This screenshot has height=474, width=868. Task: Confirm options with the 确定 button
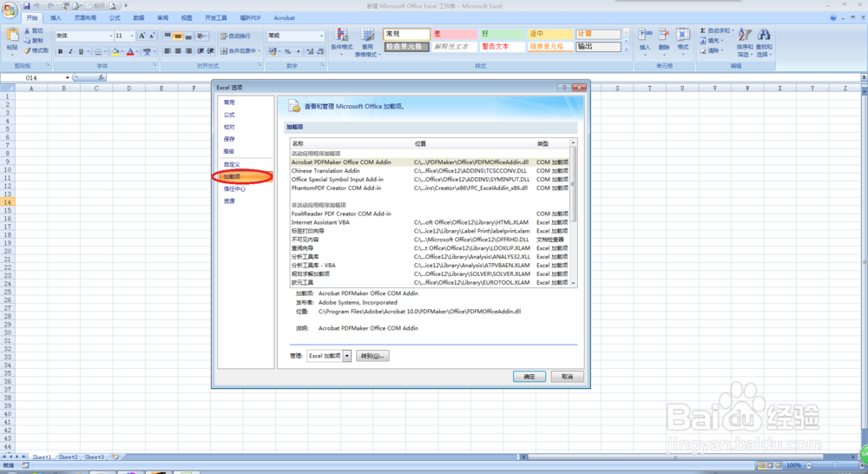529,377
